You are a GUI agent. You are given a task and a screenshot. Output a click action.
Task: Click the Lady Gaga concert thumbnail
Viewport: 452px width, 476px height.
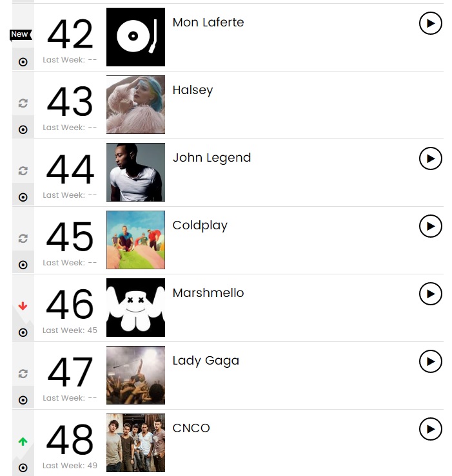[135, 375]
